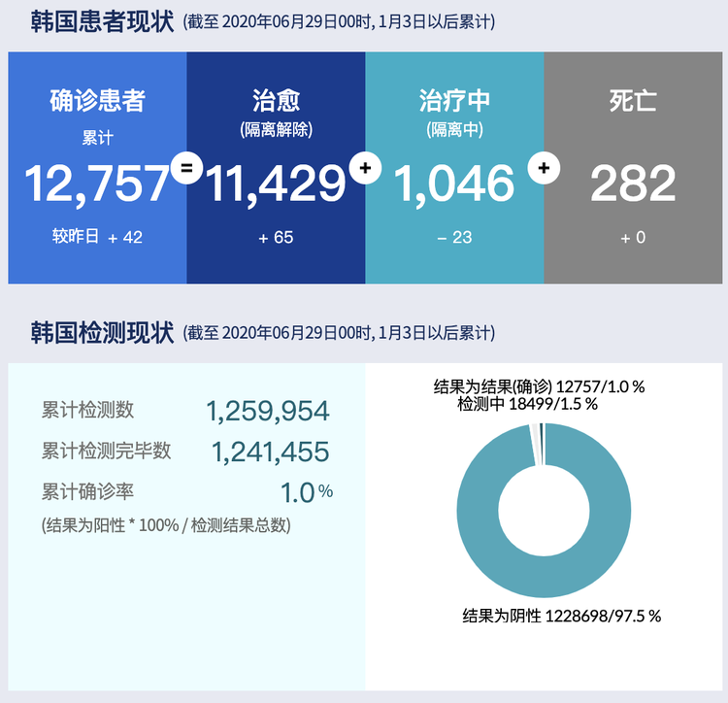Click the 282 death count
The height and width of the screenshot is (703, 728).
pyautogui.click(x=633, y=184)
